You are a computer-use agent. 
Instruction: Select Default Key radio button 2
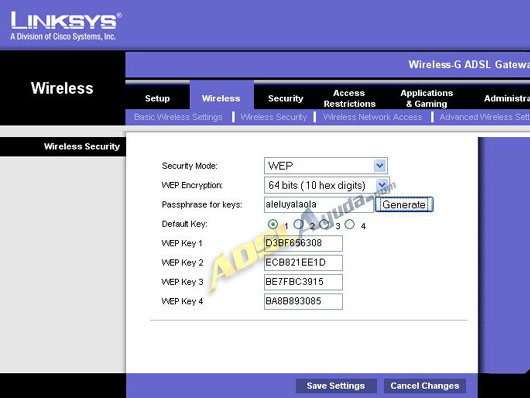(298, 225)
